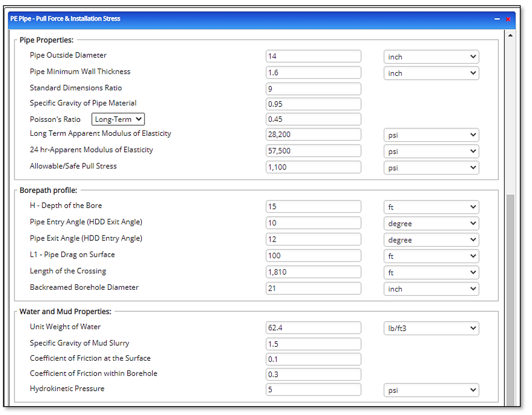Click the Length of the Crossing input
Screen dimensions: 532x415
click(x=313, y=272)
